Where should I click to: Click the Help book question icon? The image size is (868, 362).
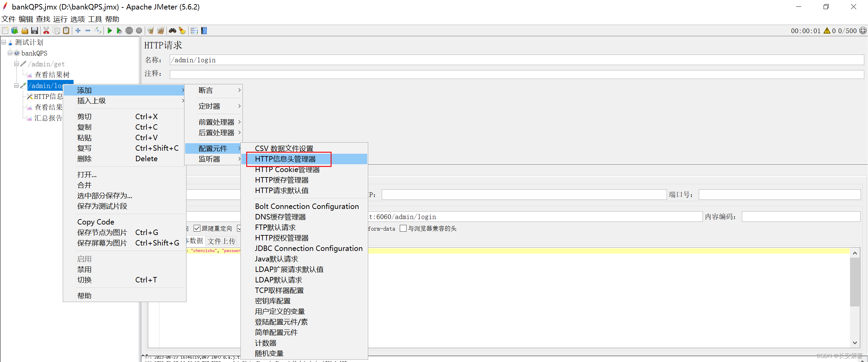pos(204,31)
